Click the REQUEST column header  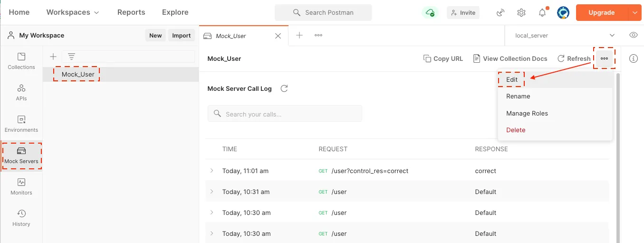(333, 149)
